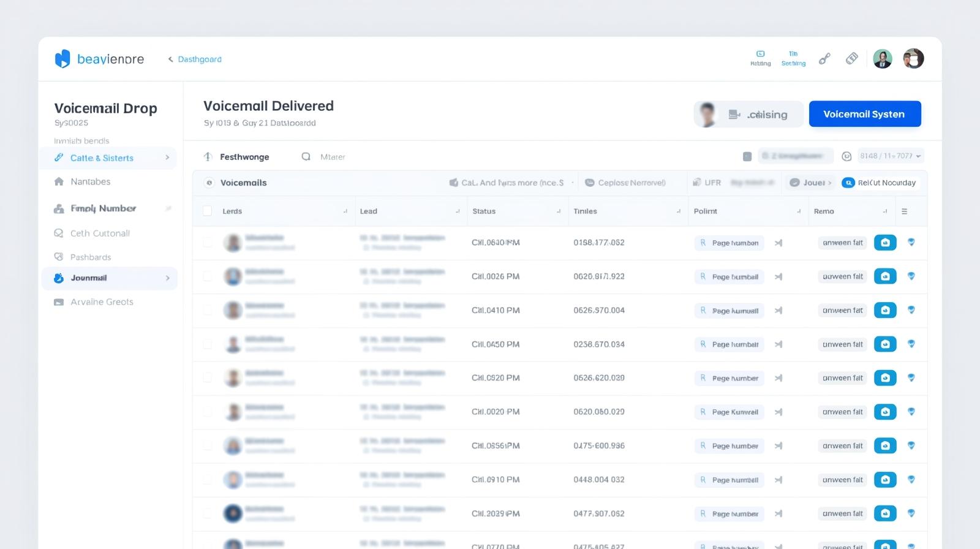Open the table column menu icon
Viewport: 980px width, 549px height.
click(x=905, y=211)
